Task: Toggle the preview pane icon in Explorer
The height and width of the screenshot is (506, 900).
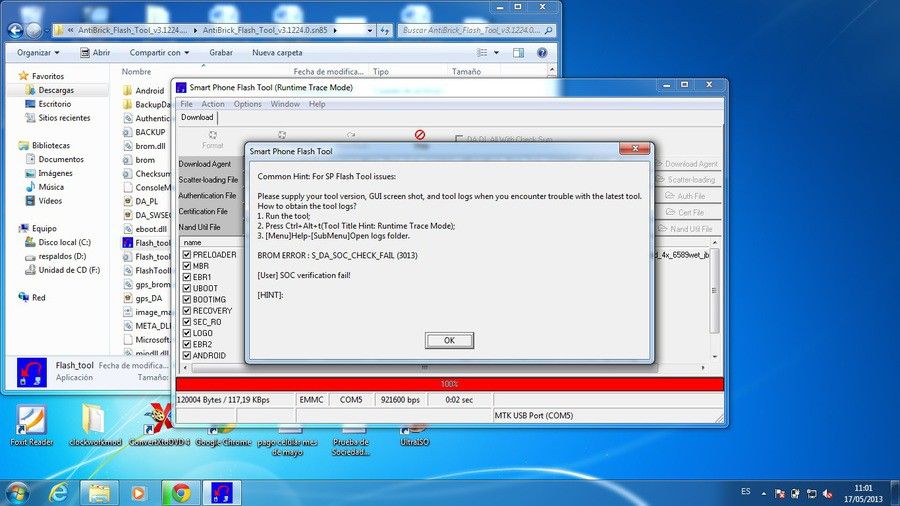Action: 518,53
